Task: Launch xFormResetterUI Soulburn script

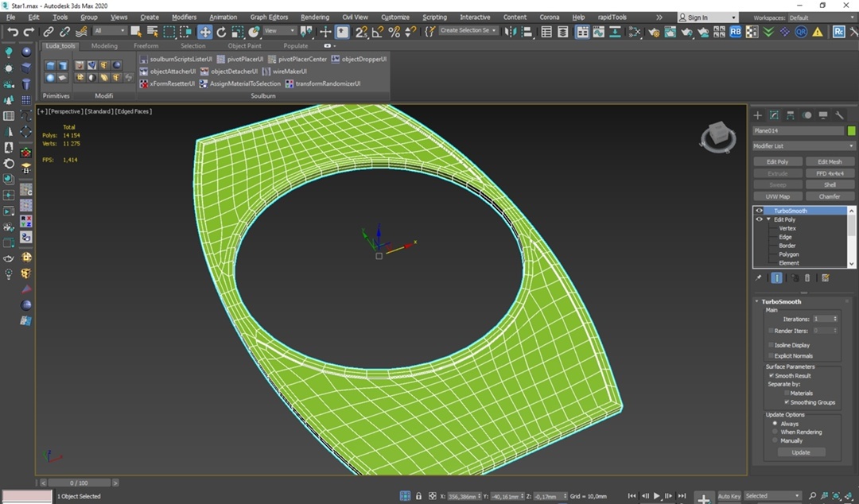Action: [167, 83]
